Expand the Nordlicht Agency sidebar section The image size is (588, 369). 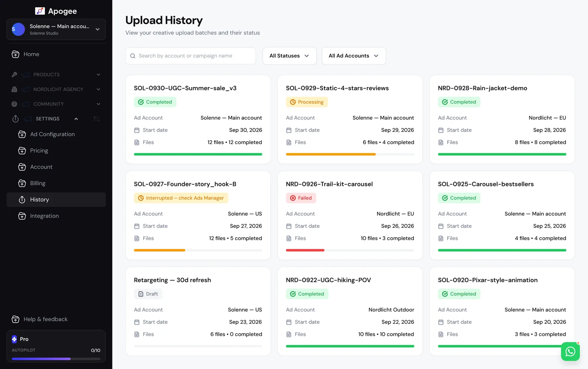[56, 89]
